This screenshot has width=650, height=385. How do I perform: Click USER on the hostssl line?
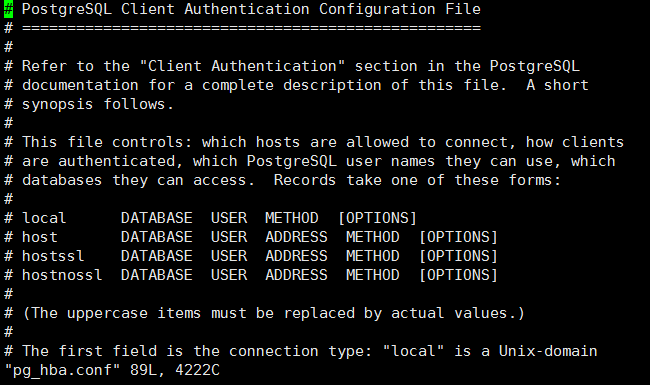coord(229,257)
